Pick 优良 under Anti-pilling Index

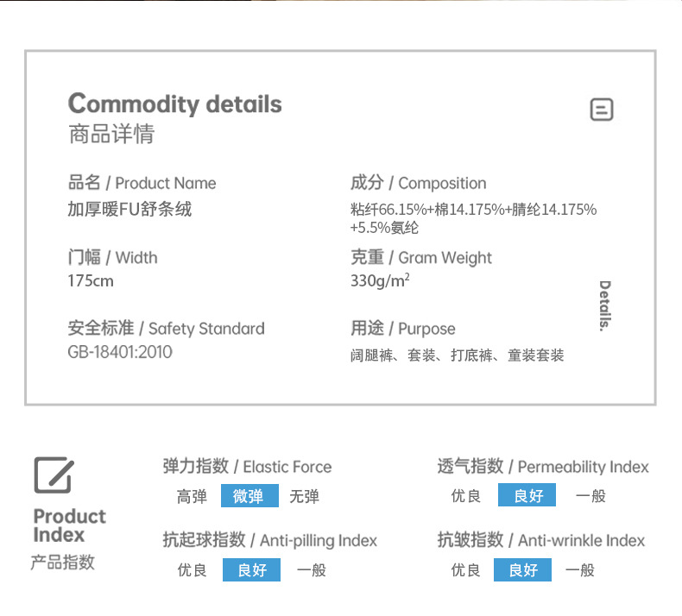click(192, 570)
